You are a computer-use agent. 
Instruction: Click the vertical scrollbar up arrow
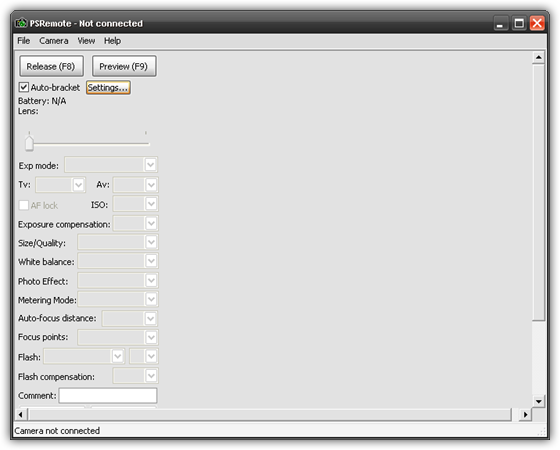538,57
